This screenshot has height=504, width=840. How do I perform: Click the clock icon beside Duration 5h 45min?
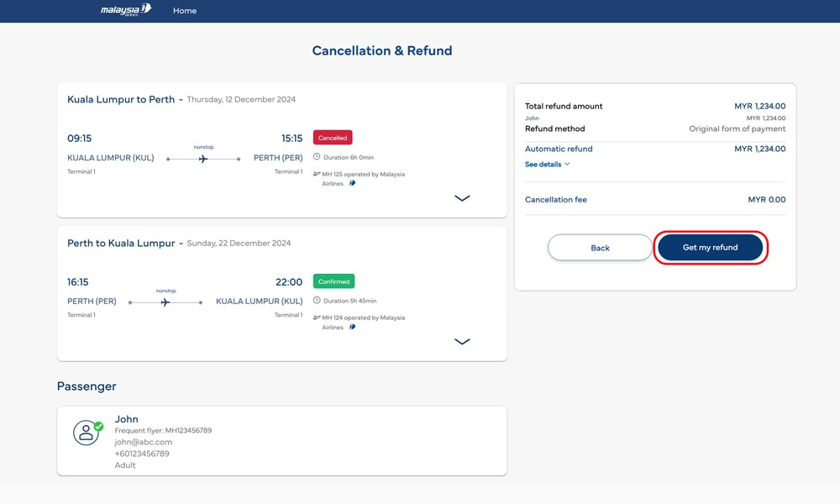coord(317,300)
